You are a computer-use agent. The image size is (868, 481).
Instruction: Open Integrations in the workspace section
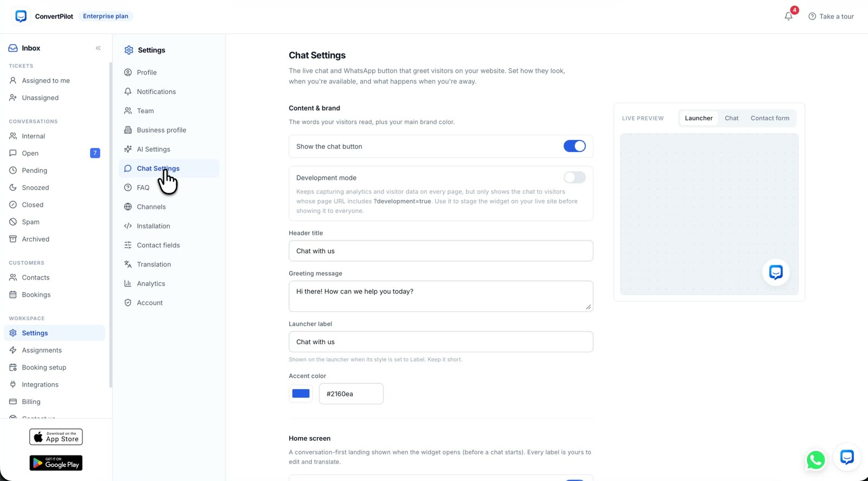tap(54, 385)
